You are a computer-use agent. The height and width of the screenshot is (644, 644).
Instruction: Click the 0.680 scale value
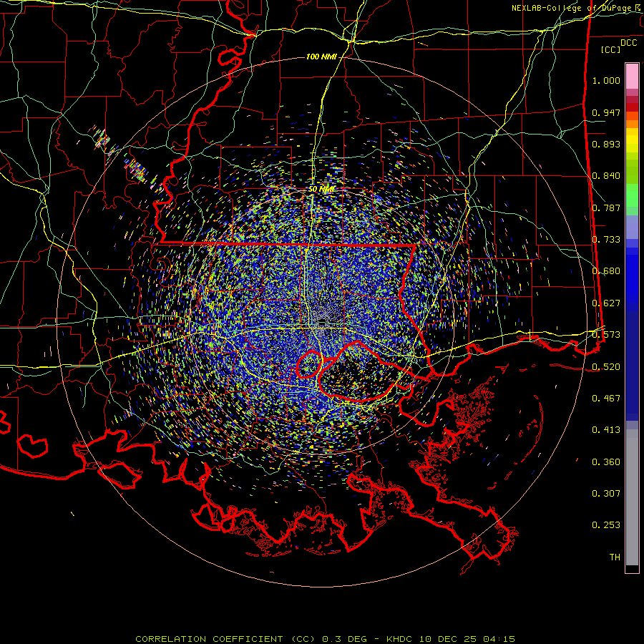pyautogui.click(x=606, y=271)
